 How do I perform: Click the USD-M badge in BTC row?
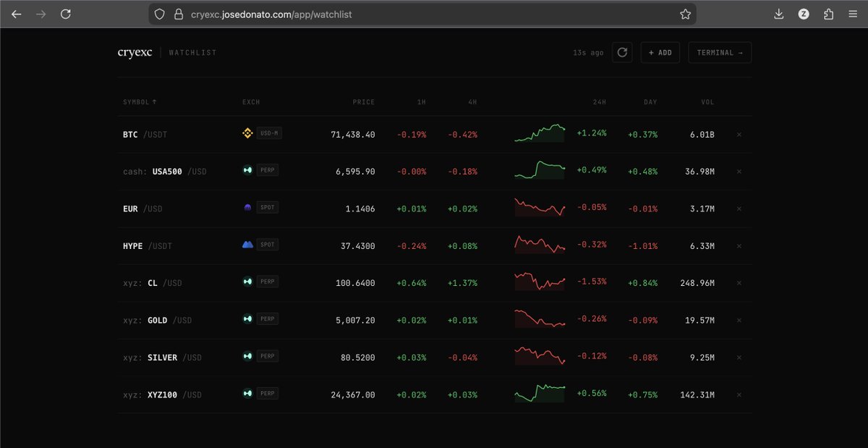268,133
